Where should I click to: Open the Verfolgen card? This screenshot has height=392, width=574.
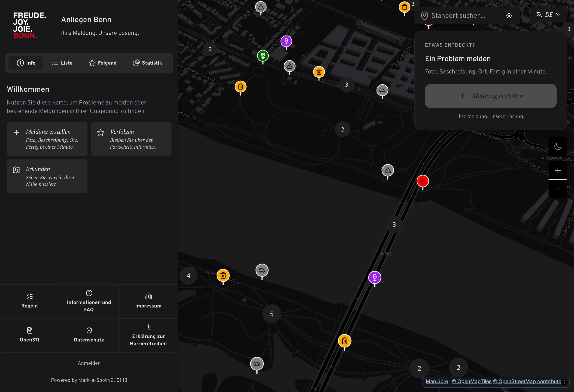(x=131, y=139)
